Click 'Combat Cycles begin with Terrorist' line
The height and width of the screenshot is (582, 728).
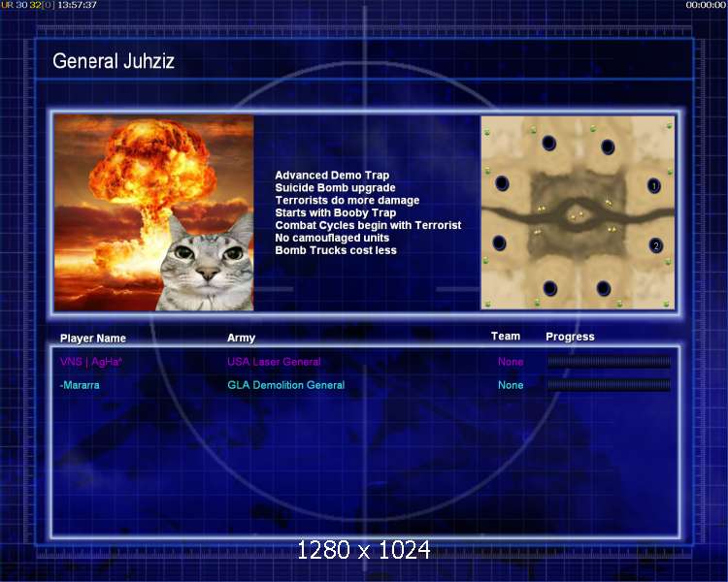368,225
